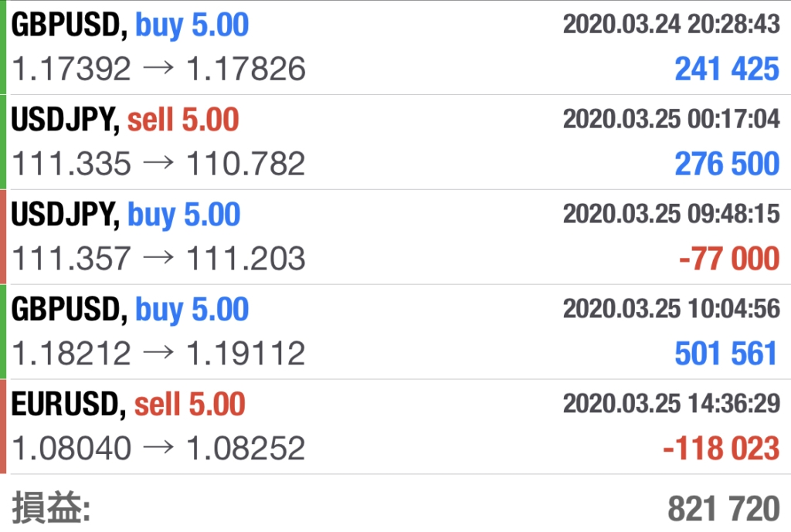
Task: Tap the -118 023 loss value
Action: pyautogui.click(x=721, y=449)
